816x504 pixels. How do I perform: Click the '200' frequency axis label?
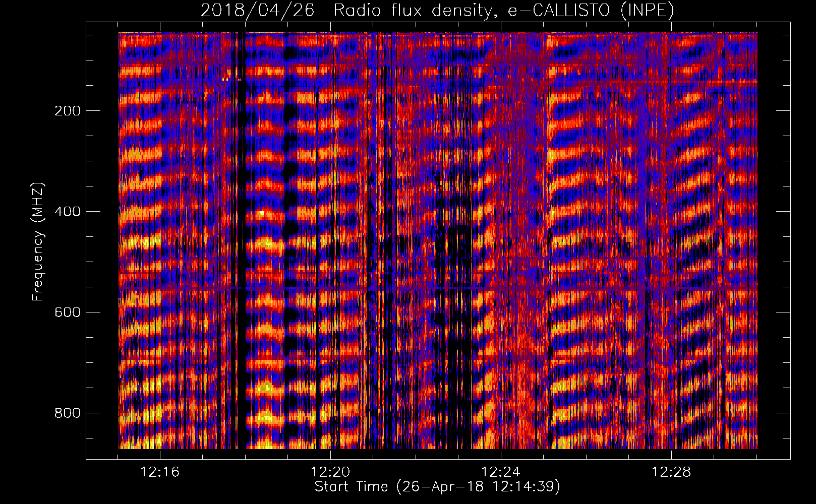point(68,110)
